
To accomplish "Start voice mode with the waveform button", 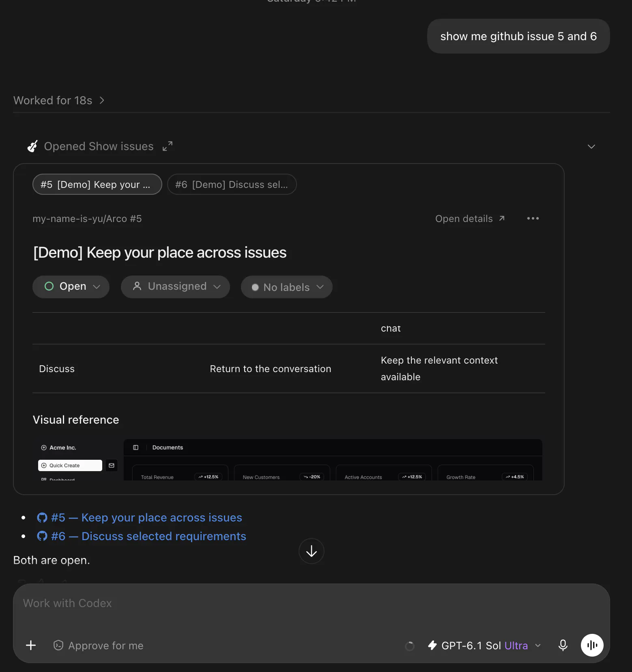I will [592, 645].
